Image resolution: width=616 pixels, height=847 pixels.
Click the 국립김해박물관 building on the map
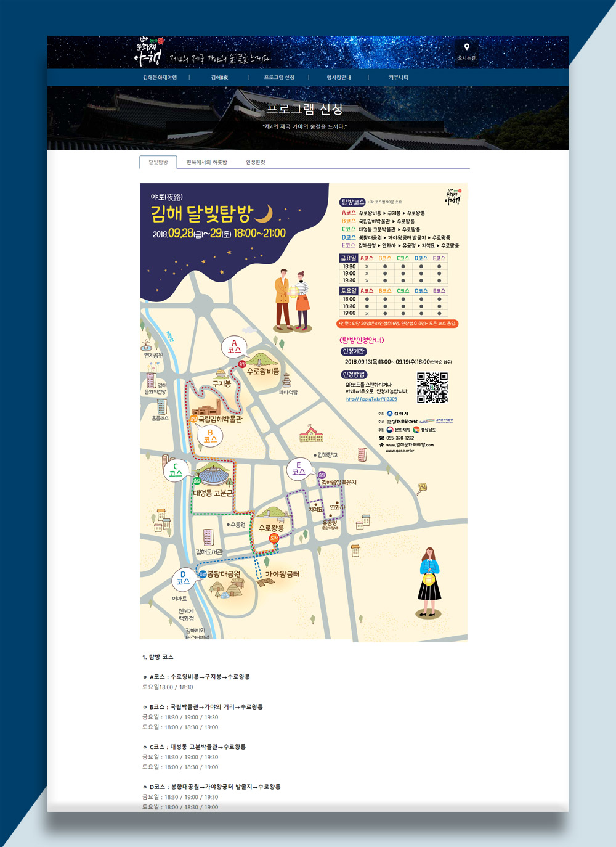[206, 407]
